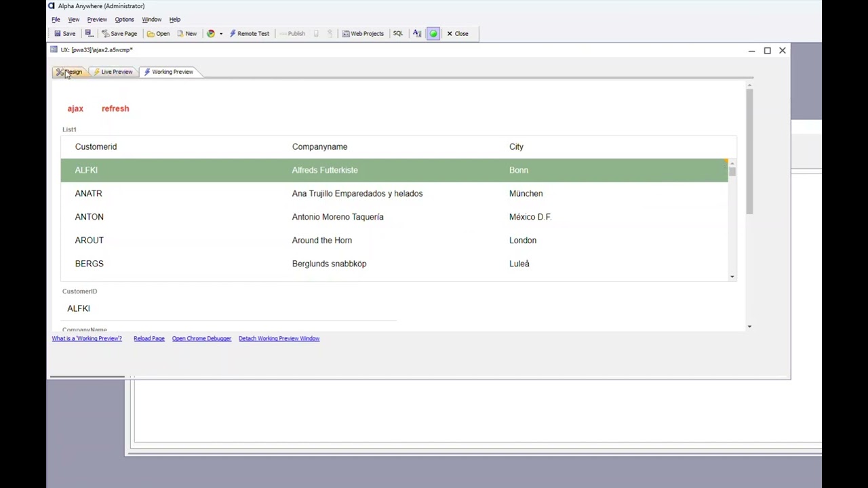Viewport: 868px width, 488px height.
Task: Click the city cell Bonn
Action: pos(519,170)
